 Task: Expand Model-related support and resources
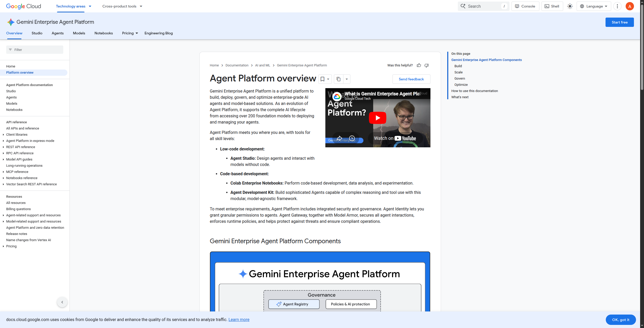(3, 222)
